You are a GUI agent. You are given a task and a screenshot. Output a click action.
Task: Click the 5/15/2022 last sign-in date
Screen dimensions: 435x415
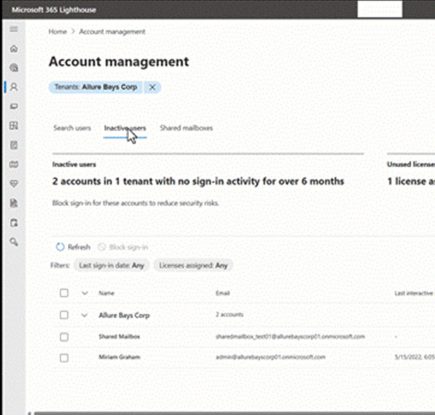coord(414,357)
